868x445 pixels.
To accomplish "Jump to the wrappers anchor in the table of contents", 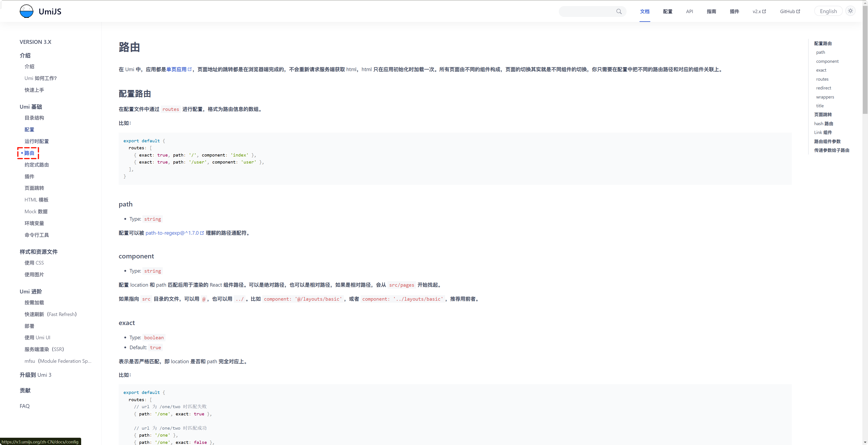I will 825,97.
